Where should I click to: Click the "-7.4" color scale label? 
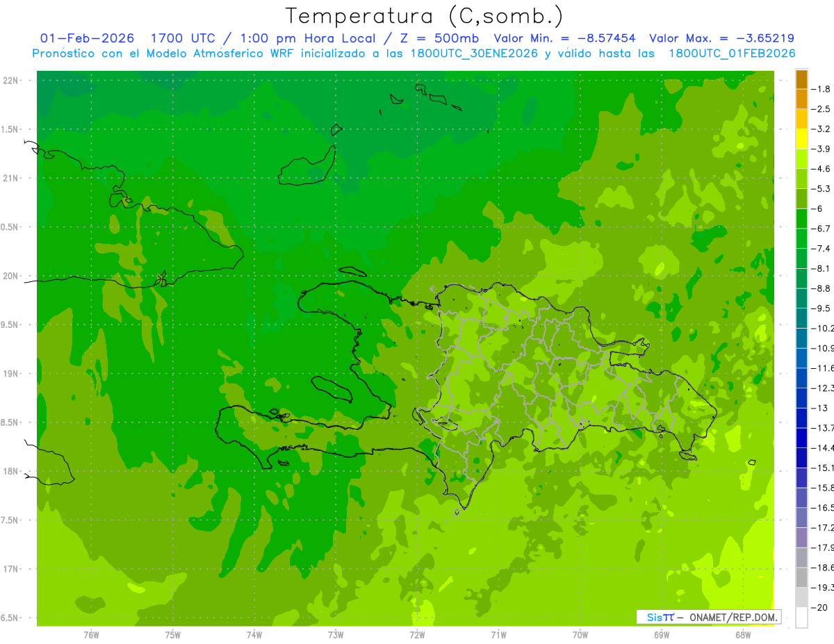point(821,248)
